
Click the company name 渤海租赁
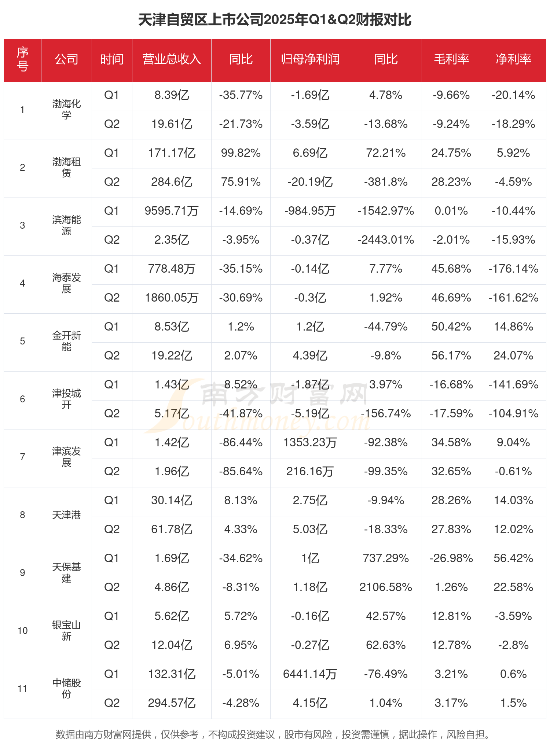point(66,167)
